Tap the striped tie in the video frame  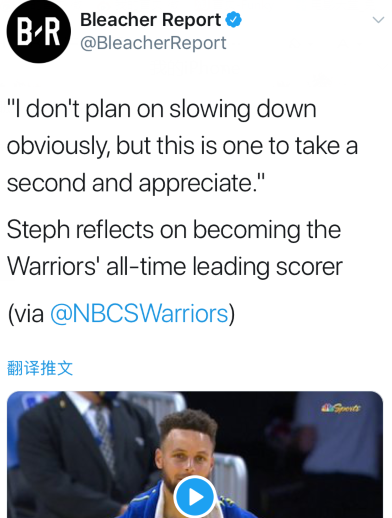[104, 433]
